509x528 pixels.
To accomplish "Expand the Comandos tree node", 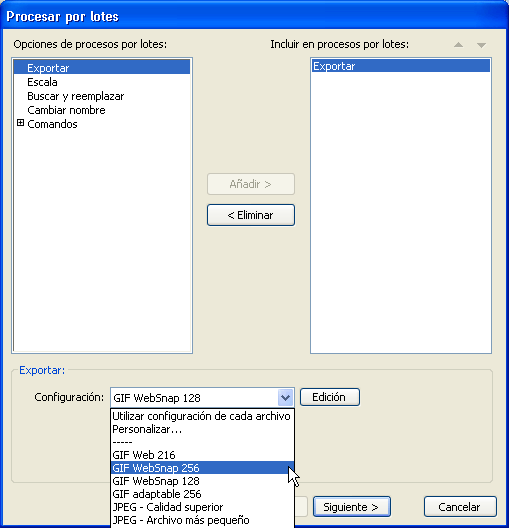I will point(21,123).
